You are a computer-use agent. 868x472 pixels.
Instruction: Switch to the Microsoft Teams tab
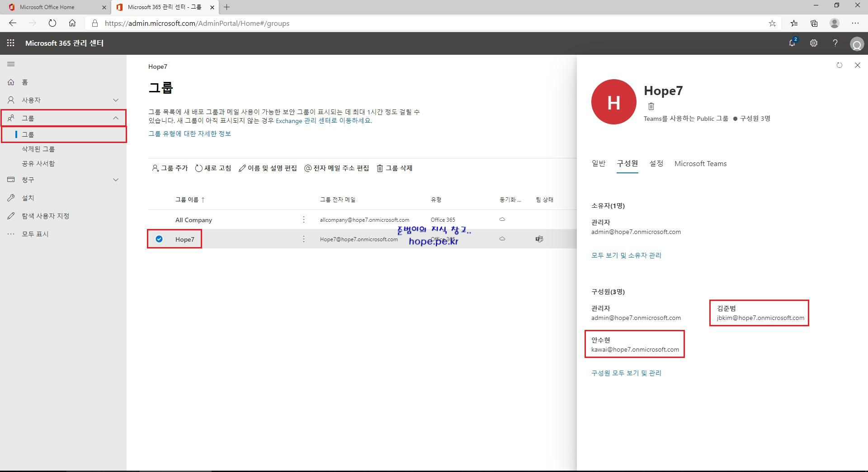[x=701, y=163]
